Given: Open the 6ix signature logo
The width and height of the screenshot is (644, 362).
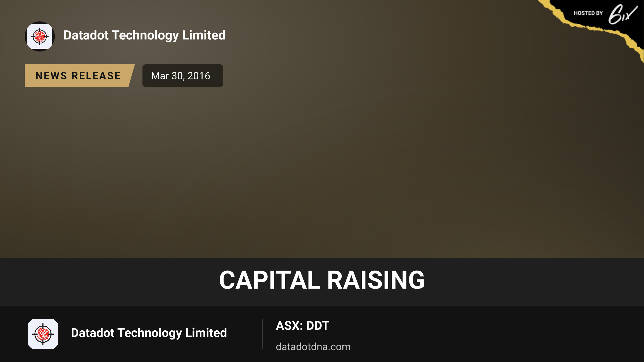Looking at the screenshot, I should point(623,14).
